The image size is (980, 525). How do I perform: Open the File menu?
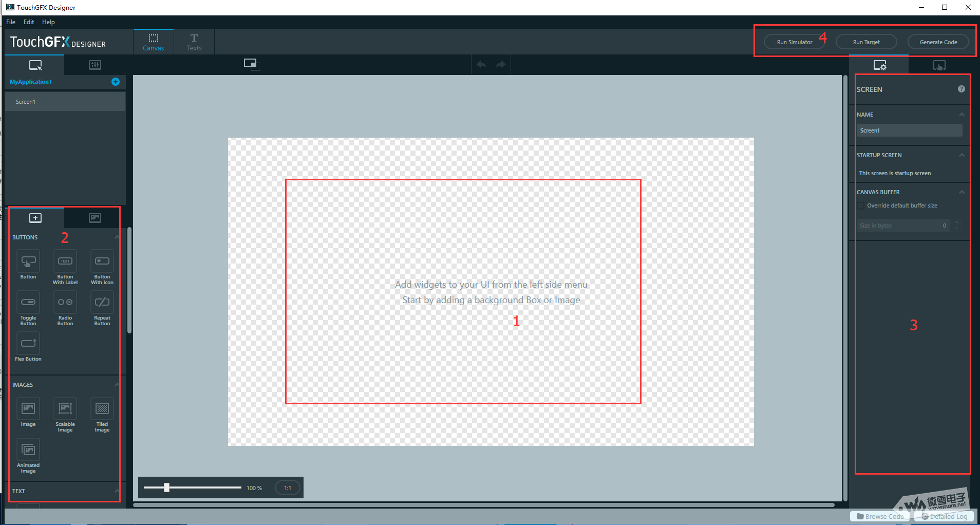pyautogui.click(x=11, y=22)
